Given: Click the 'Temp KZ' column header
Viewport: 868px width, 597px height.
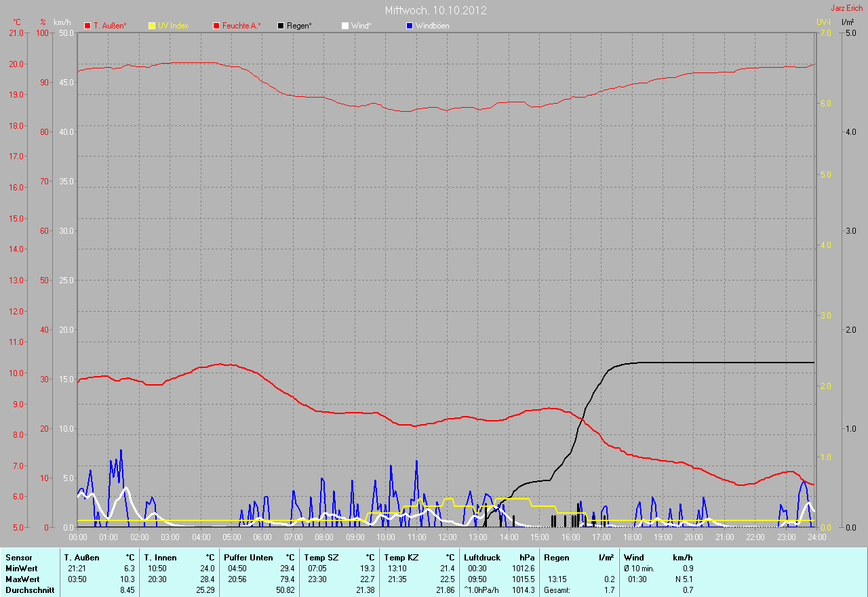Looking at the screenshot, I should 401,558.
